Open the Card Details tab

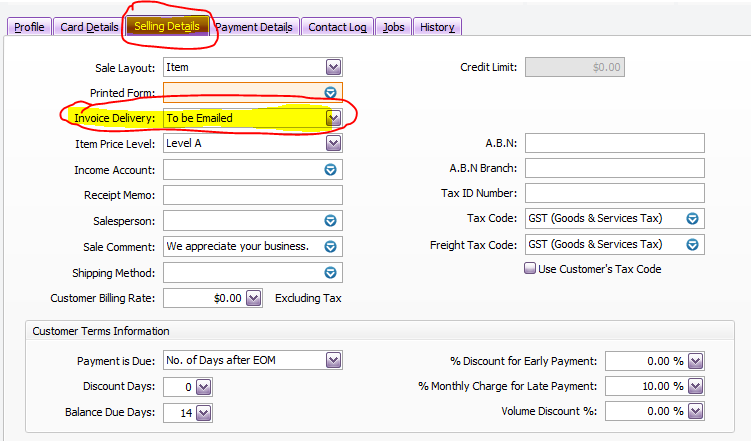click(89, 27)
